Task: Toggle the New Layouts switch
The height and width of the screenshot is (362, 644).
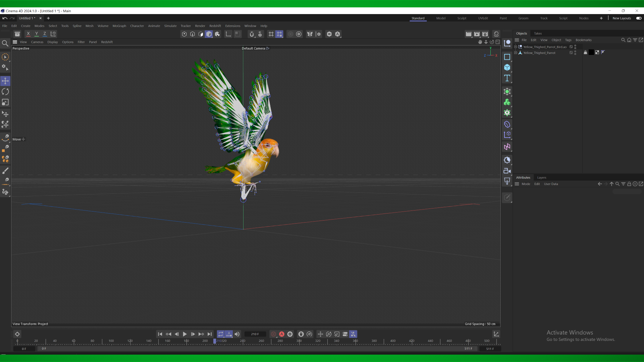Action: pos(639,18)
